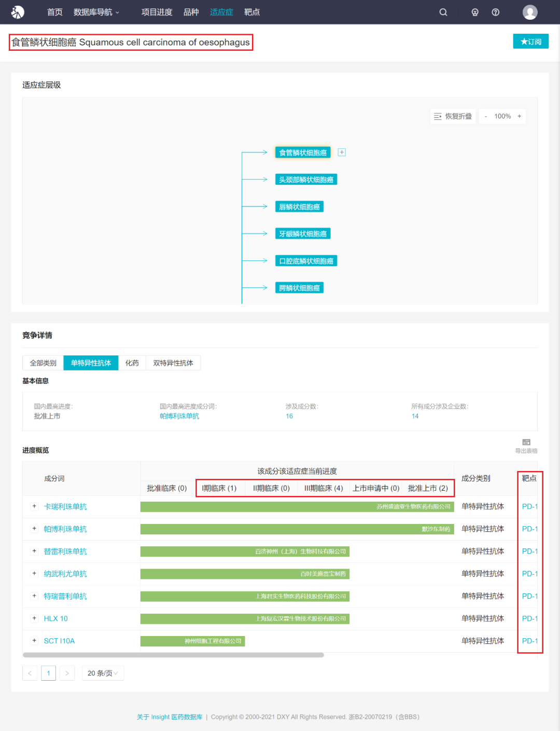Open the 数据库导航 dropdown menu

[x=96, y=12]
